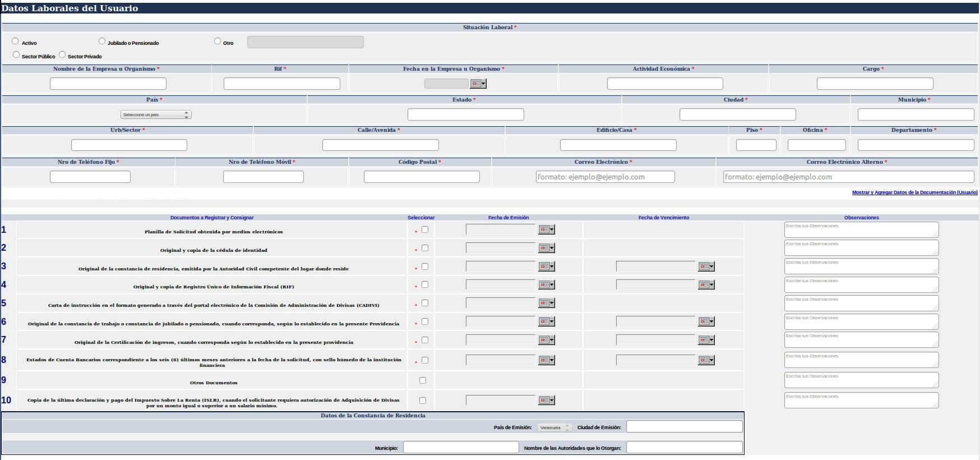980x460 pixels.
Task: Open expiry date calendar for constancia de trabajo
Action: (706, 321)
